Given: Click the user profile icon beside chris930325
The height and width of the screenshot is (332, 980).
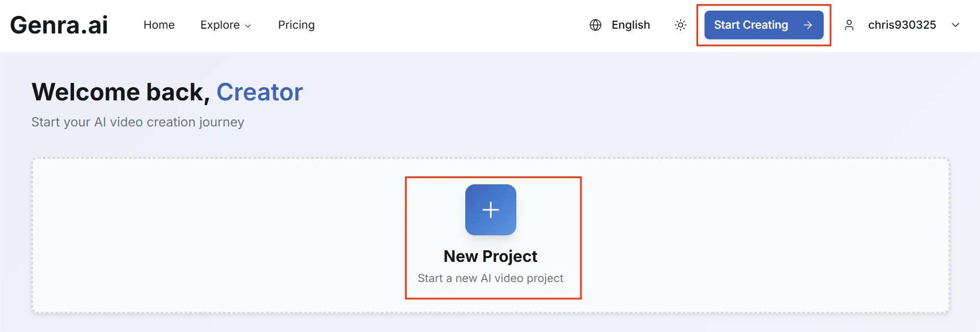Looking at the screenshot, I should click(x=849, y=25).
